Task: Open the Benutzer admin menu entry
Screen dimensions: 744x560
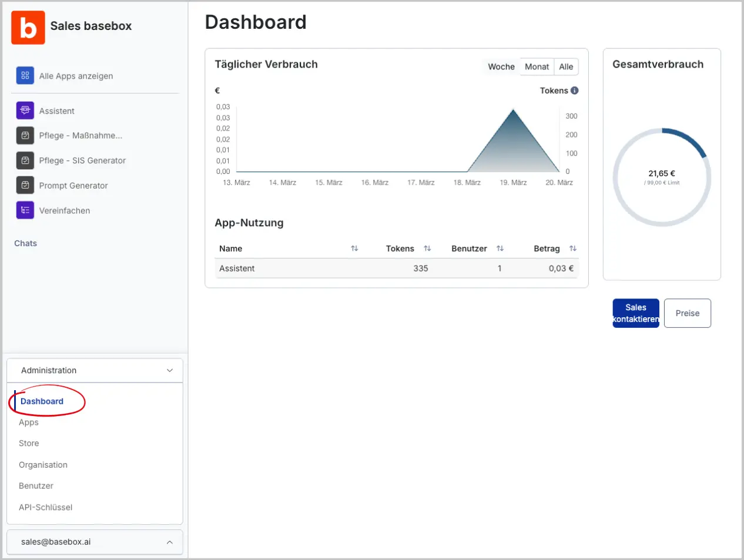Action: pos(36,486)
